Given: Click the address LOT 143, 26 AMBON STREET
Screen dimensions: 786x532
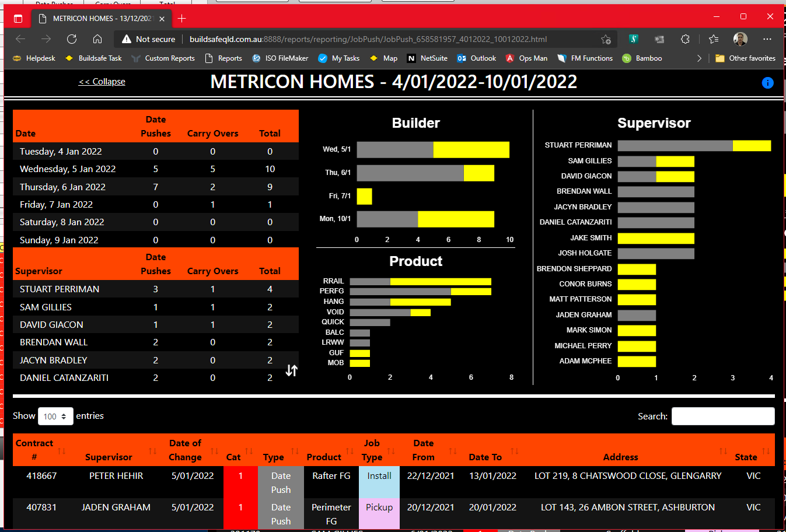Looking at the screenshot, I should pyautogui.click(x=628, y=507).
